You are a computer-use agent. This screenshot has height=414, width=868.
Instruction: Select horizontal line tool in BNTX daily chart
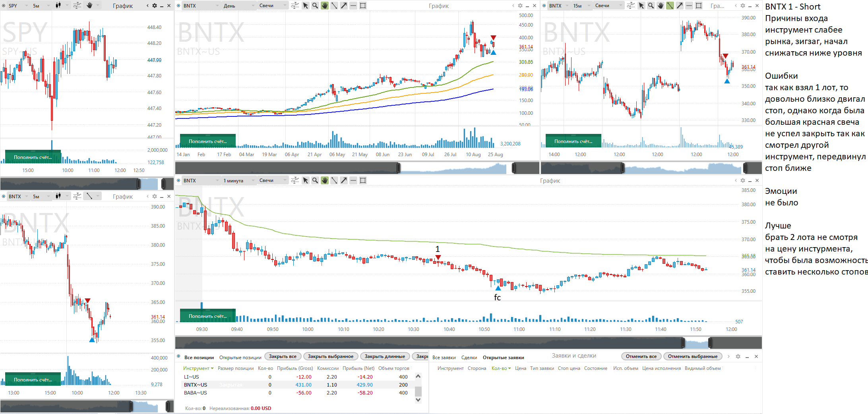click(353, 6)
